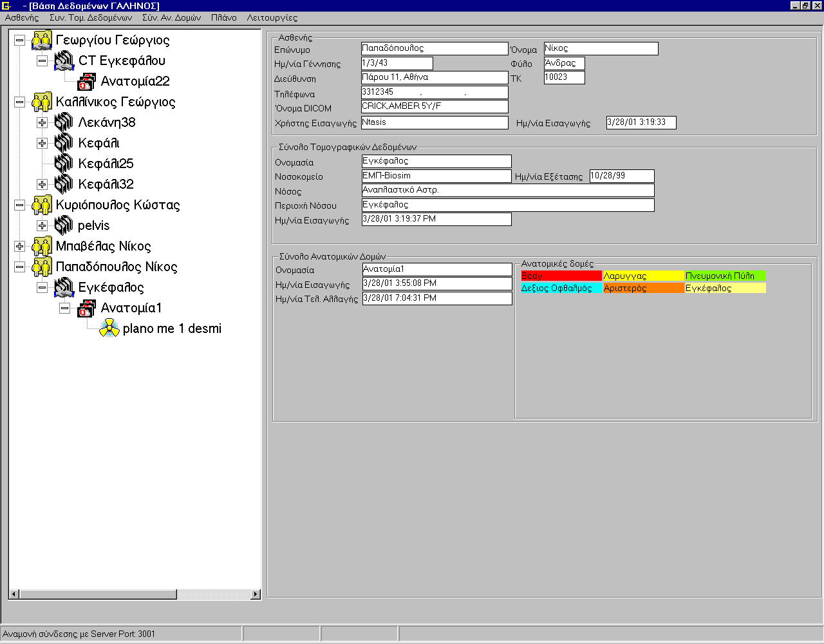Open the Πλάνο menu

point(223,17)
